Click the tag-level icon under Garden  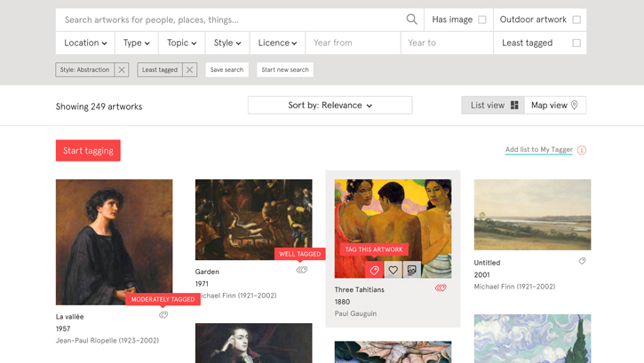(302, 270)
